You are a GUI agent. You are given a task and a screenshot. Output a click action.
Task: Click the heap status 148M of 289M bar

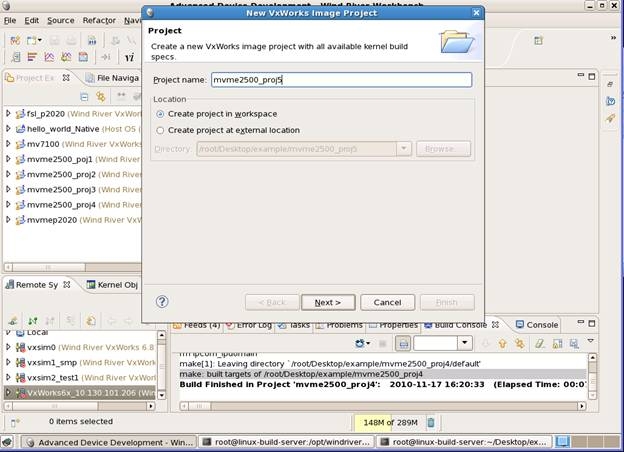[x=390, y=422]
